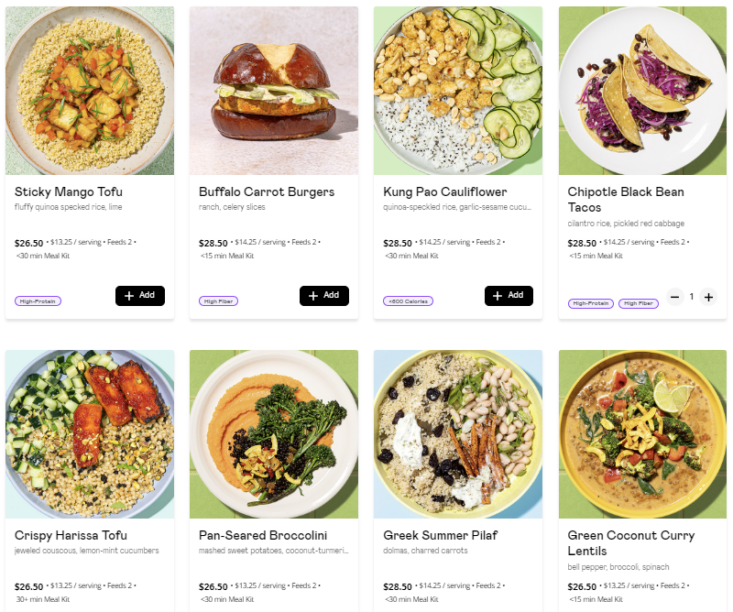Viewport: 733px width, 612px height.
Task: Open the Sticky Mango Tofu photo
Action: [90, 91]
